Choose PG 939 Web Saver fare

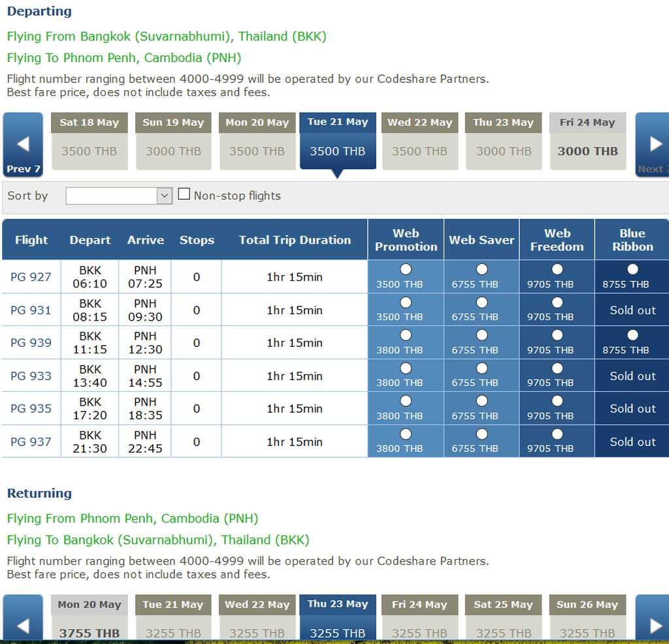point(481,335)
